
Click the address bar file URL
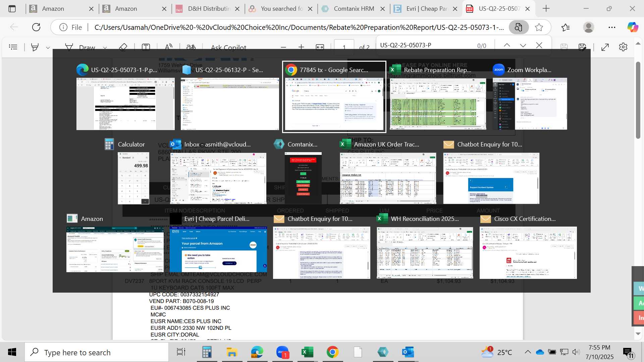(x=299, y=27)
